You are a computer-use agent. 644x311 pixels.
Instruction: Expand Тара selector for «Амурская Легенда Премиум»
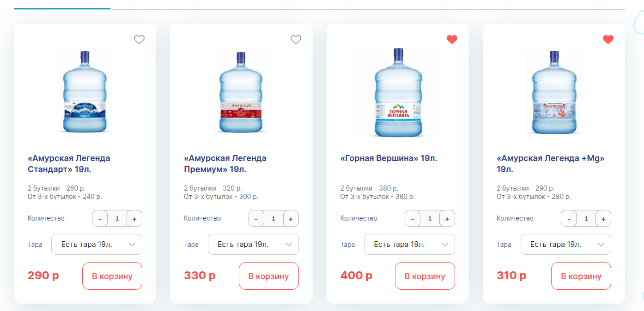(253, 245)
